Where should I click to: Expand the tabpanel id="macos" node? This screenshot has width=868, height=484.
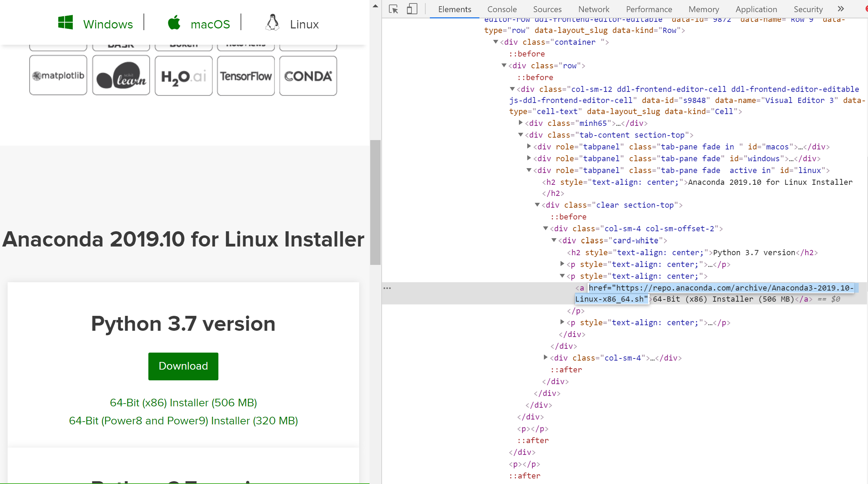(x=529, y=146)
